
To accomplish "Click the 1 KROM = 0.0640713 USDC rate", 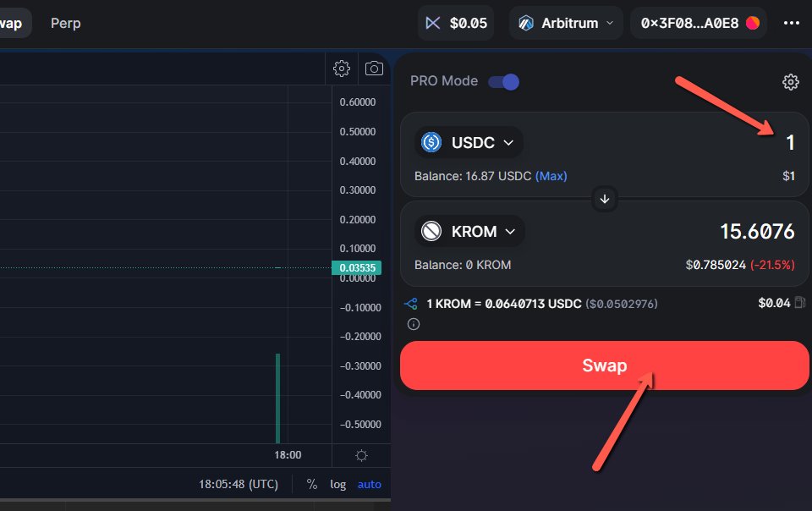I will (504, 304).
